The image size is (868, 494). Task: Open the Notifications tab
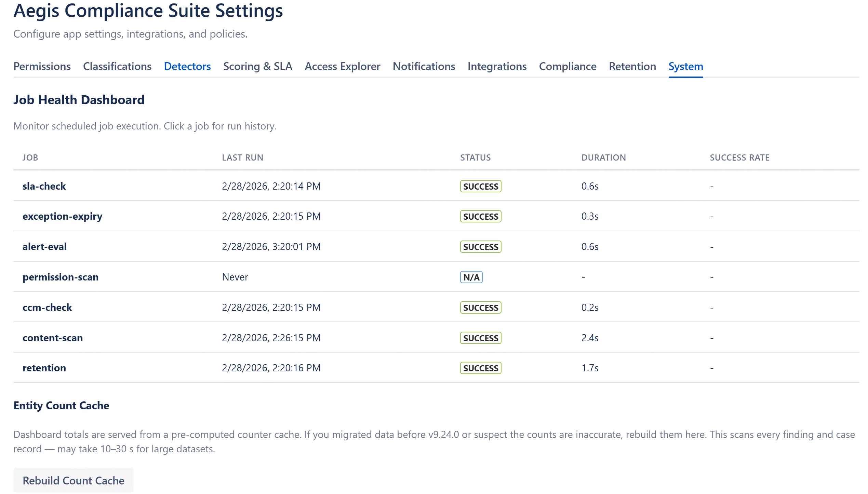[x=424, y=66]
